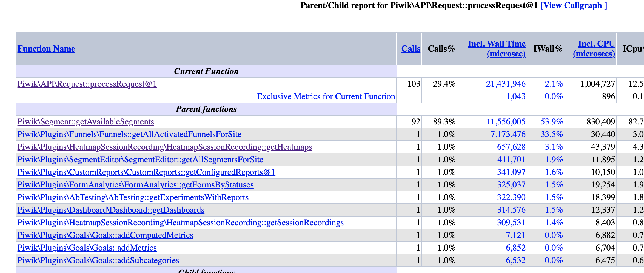This screenshot has height=273, width=644.
Task: Select wall time value 411,701
Action: click(511, 160)
